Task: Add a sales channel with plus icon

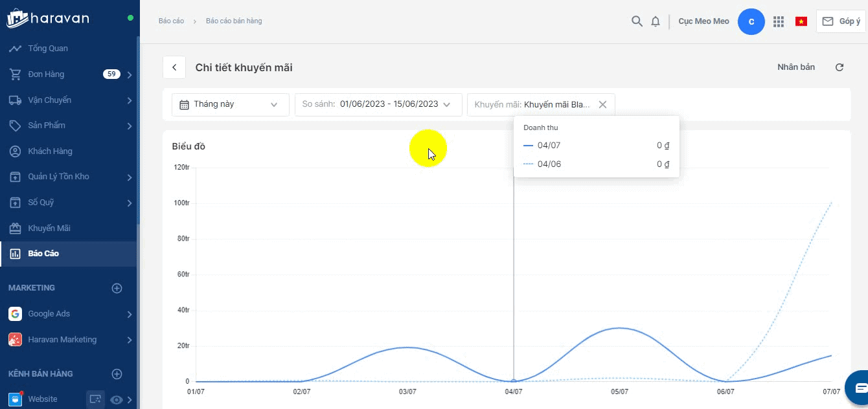Action: 117,374
